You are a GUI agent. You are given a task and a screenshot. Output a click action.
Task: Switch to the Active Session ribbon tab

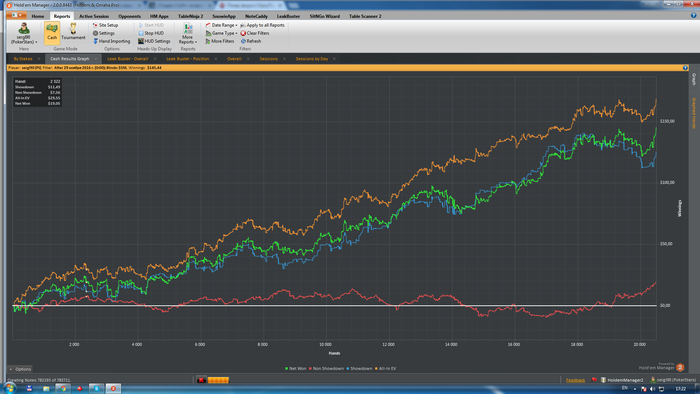click(94, 16)
